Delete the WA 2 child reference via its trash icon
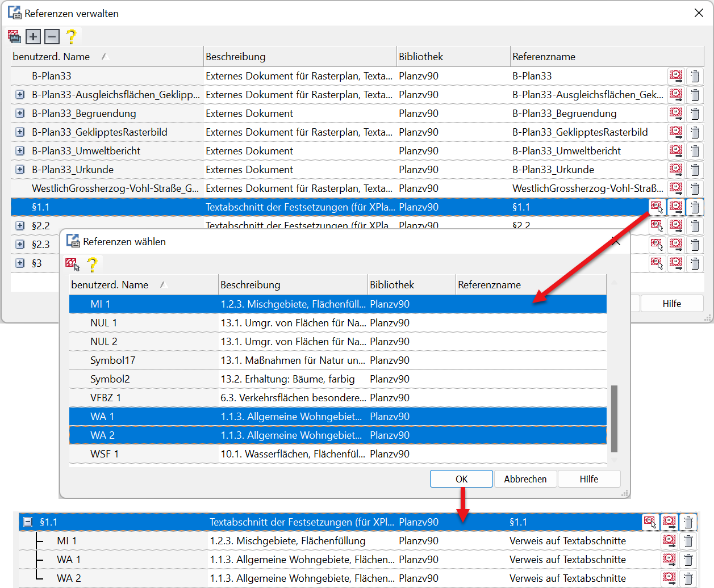Image resolution: width=714 pixels, height=588 pixels. click(x=688, y=578)
